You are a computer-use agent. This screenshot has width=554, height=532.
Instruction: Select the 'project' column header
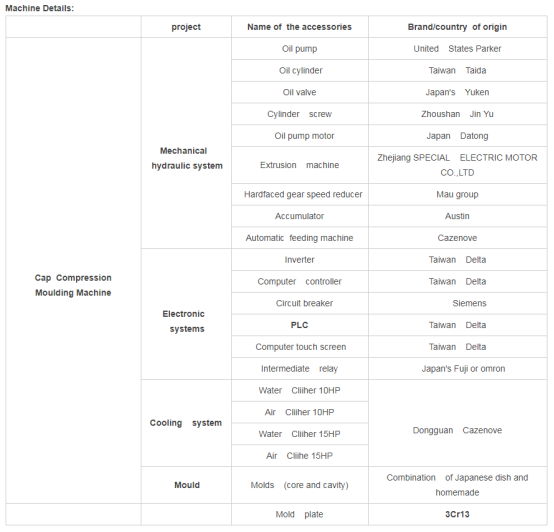coord(186,27)
